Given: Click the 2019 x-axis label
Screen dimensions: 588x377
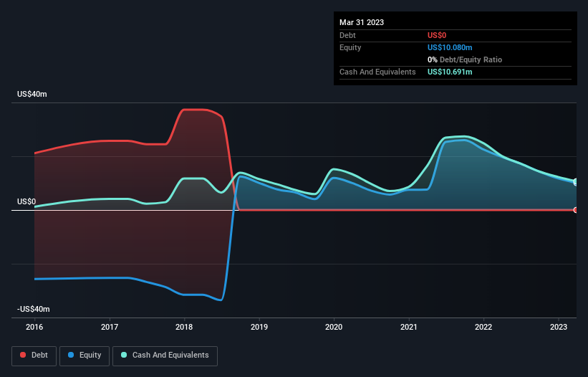Looking at the screenshot, I should pyautogui.click(x=259, y=327).
